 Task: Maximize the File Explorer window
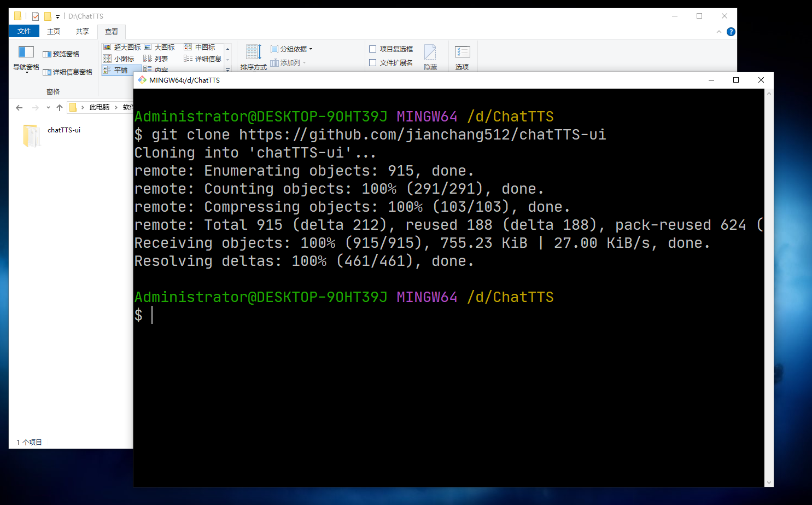pyautogui.click(x=699, y=16)
